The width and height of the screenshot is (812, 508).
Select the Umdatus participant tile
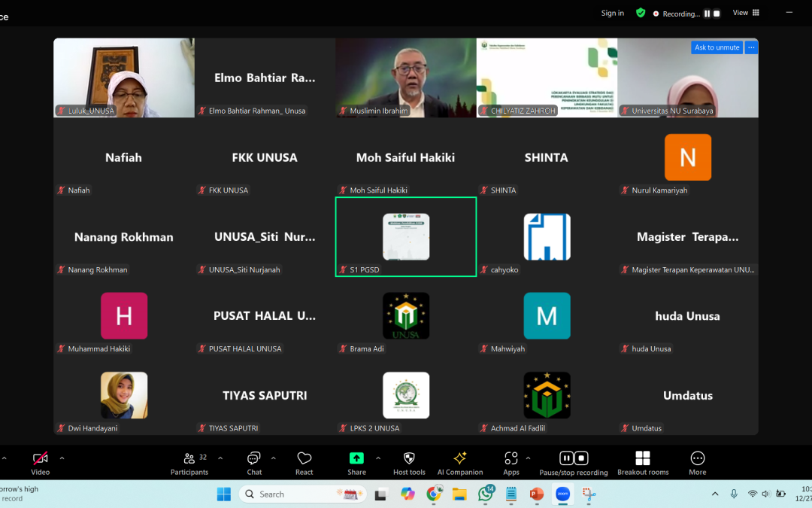click(x=688, y=396)
